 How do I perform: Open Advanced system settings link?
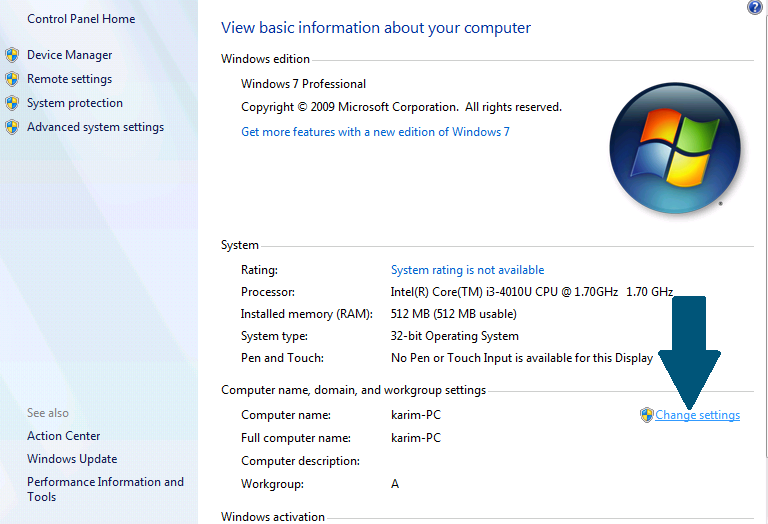(x=96, y=127)
